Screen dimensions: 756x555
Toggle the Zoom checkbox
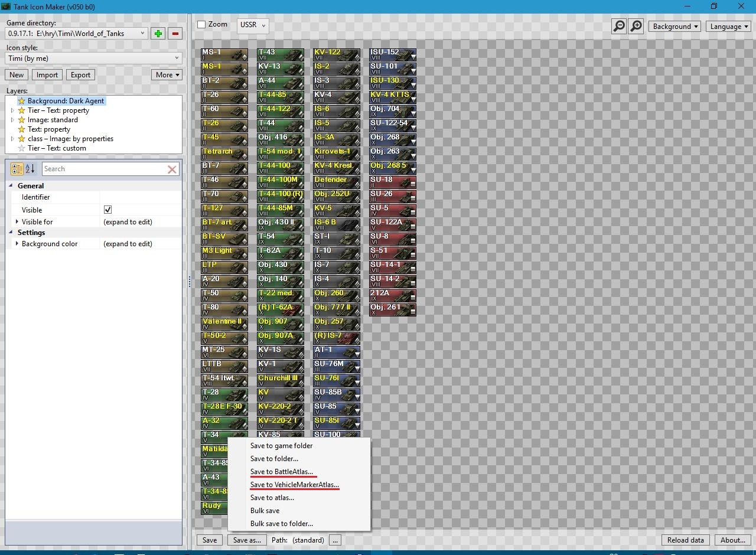[x=201, y=25]
